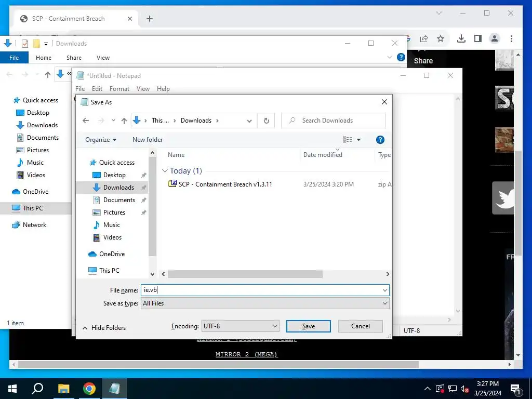Change view layout icon in Save As
Viewport: 532px width, 399px height.
[x=348, y=139]
